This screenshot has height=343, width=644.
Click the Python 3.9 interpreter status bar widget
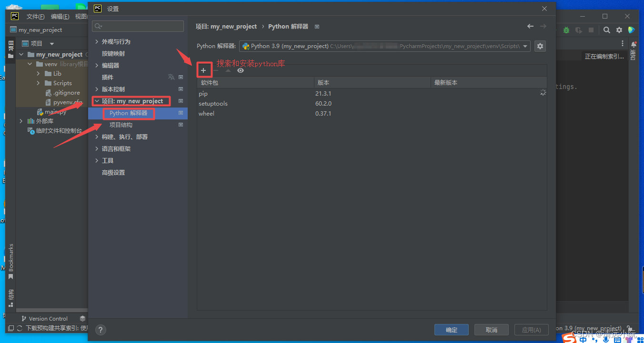click(x=589, y=328)
